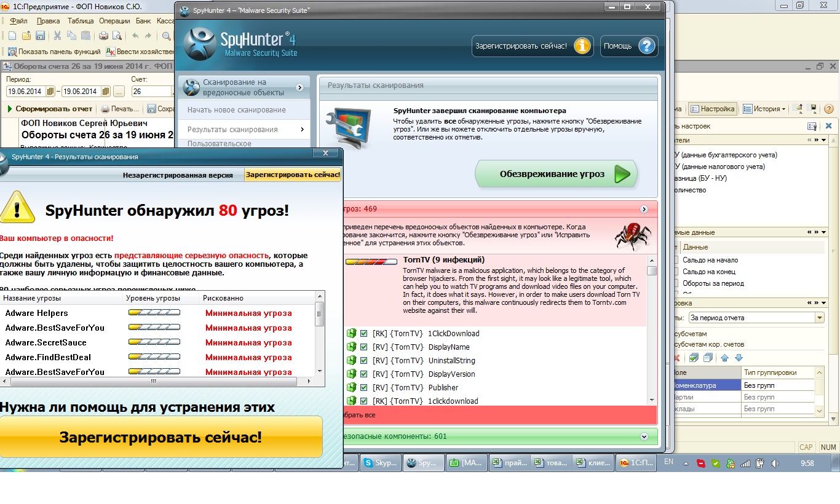Click the Find magnifier icon in 1C toolbar
840x504 pixels.
(166, 36)
